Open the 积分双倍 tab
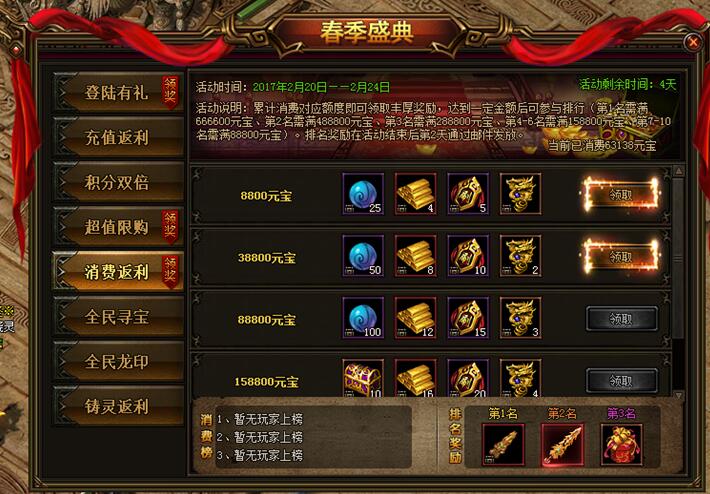710x494 pixels. pyautogui.click(x=118, y=182)
